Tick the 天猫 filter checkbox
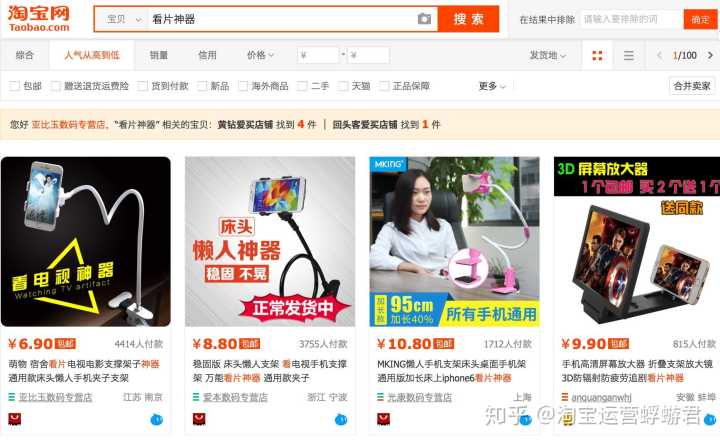Image resolution: width=720 pixels, height=444 pixels. 343,86
